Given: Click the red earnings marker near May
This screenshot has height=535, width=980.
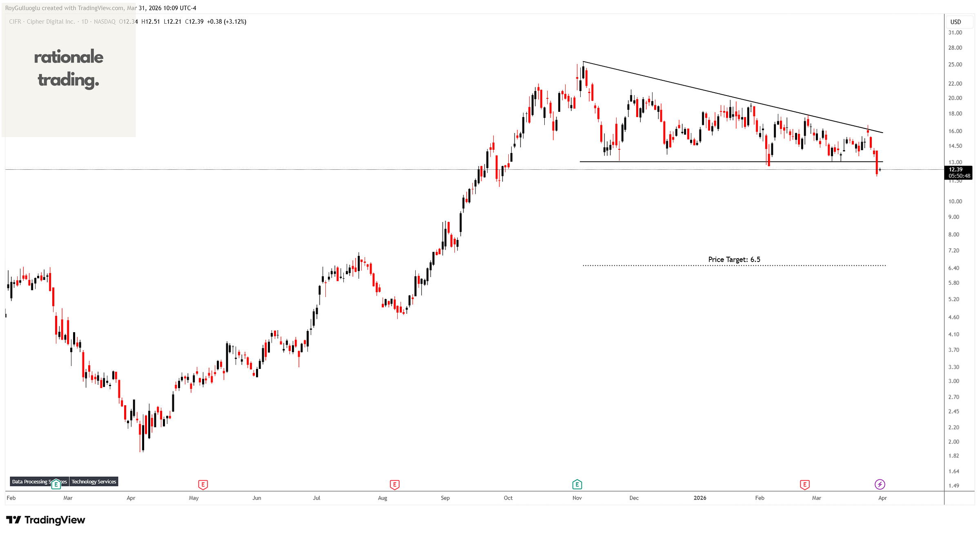Looking at the screenshot, I should pyautogui.click(x=203, y=484).
